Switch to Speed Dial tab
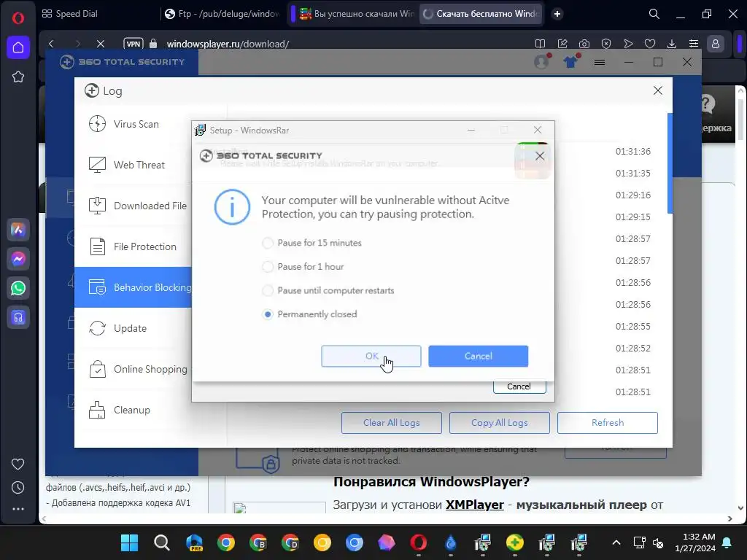747x560 pixels. [x=70, y=14]
